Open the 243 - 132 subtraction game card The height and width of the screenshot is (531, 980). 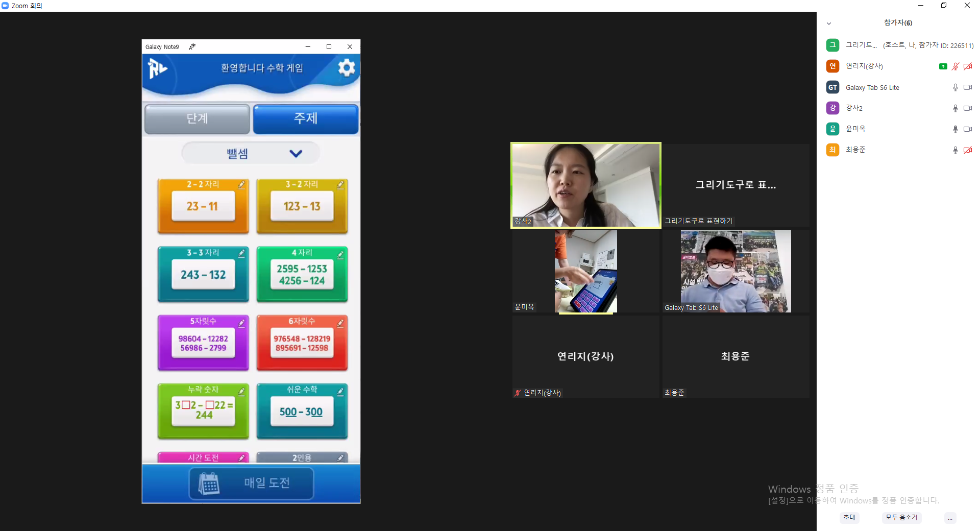point(203,275)
